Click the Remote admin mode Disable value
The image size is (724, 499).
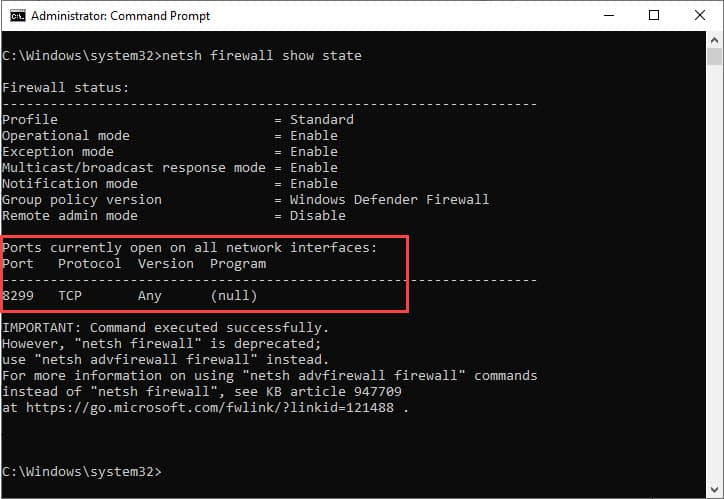coord(318,216)
